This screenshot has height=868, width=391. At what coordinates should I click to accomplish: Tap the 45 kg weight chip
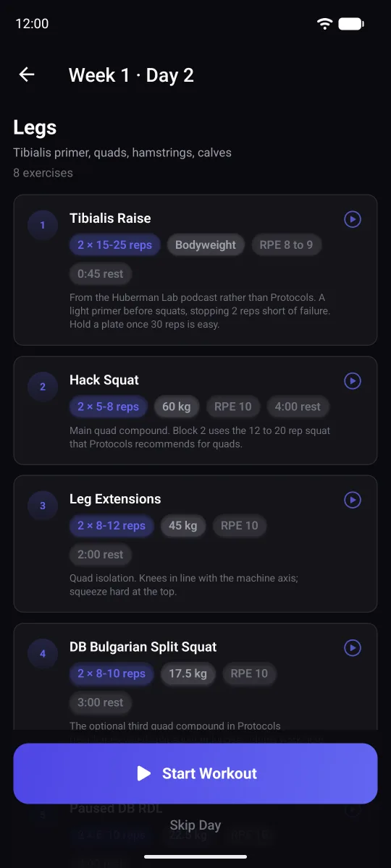pos(183,526)
